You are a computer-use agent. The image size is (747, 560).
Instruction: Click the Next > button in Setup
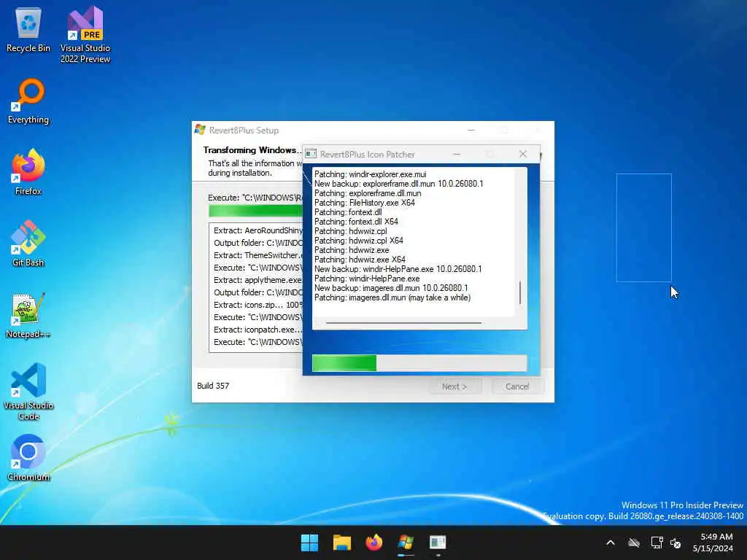(454, 386)
